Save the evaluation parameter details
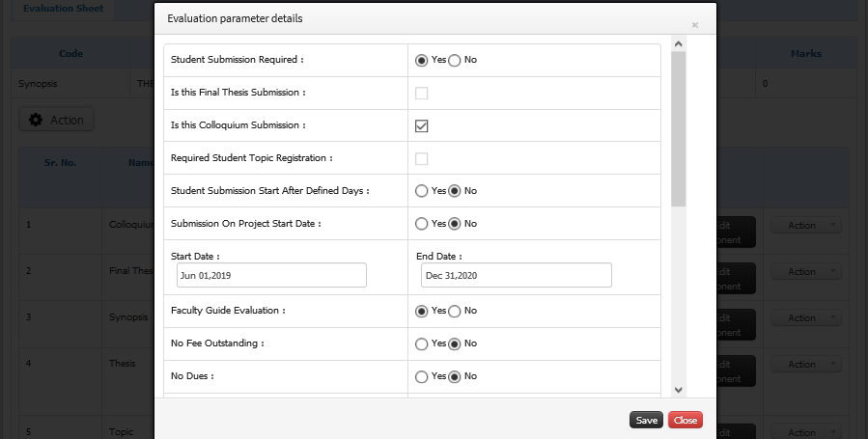Image resolution: width=868 pixels, height=439 pixels. point(646,421)
